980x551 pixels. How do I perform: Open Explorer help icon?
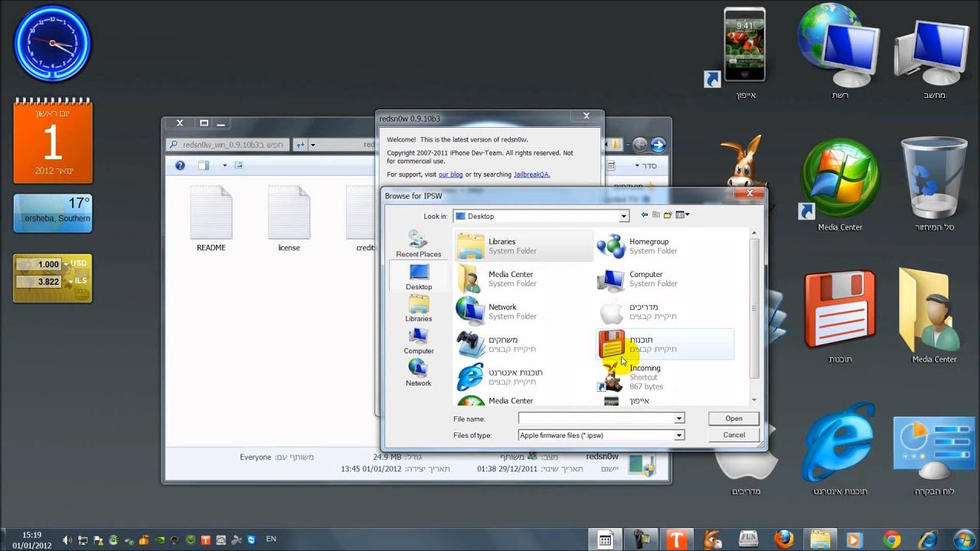[x=180, y=165]
